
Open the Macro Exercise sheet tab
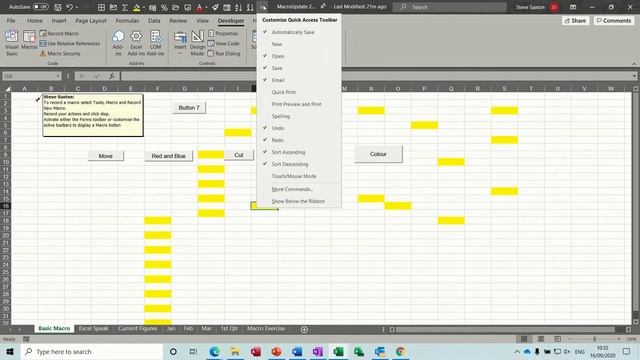266,329
